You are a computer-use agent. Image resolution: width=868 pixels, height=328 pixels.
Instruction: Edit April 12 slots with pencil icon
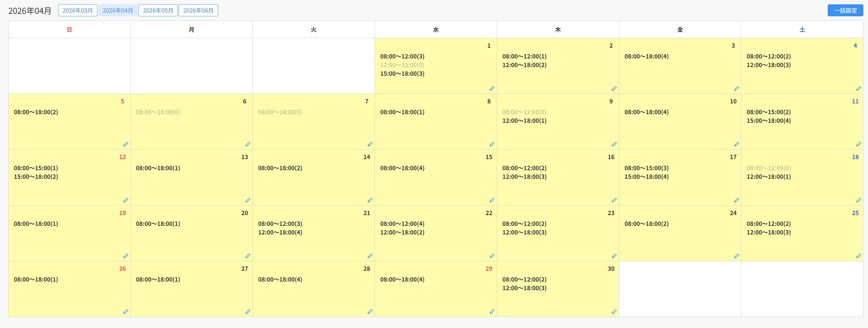click(x=126, y=200)
